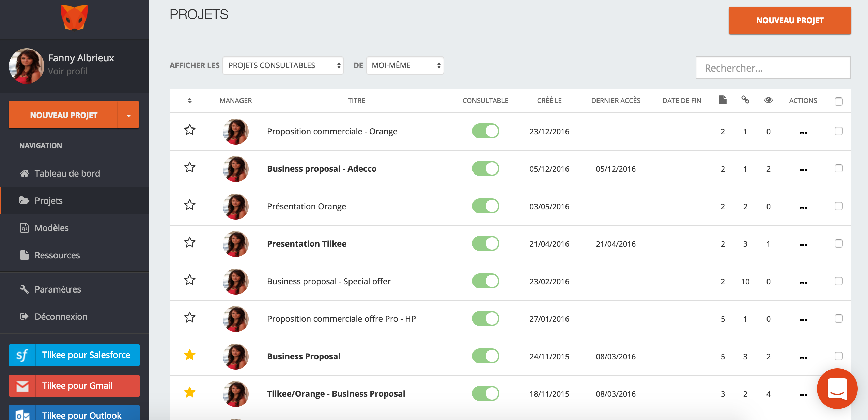
Task: Sort by the links icon column
Action: point(745,100)
